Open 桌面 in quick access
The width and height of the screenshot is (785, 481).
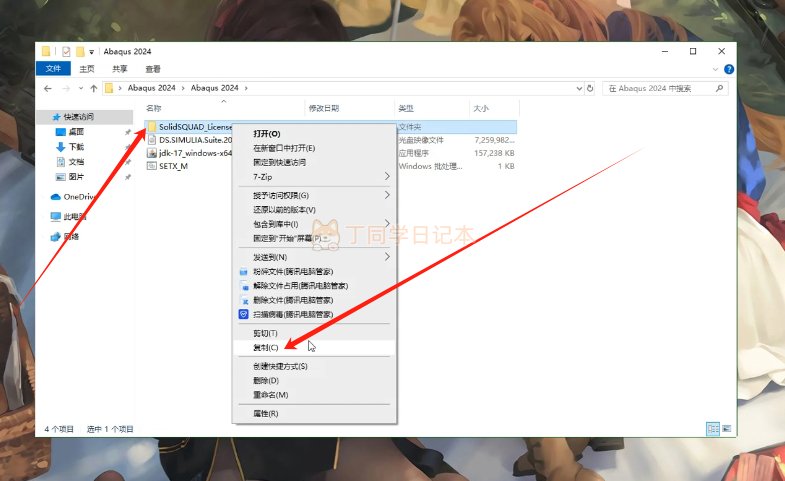[x=76, y=132]
